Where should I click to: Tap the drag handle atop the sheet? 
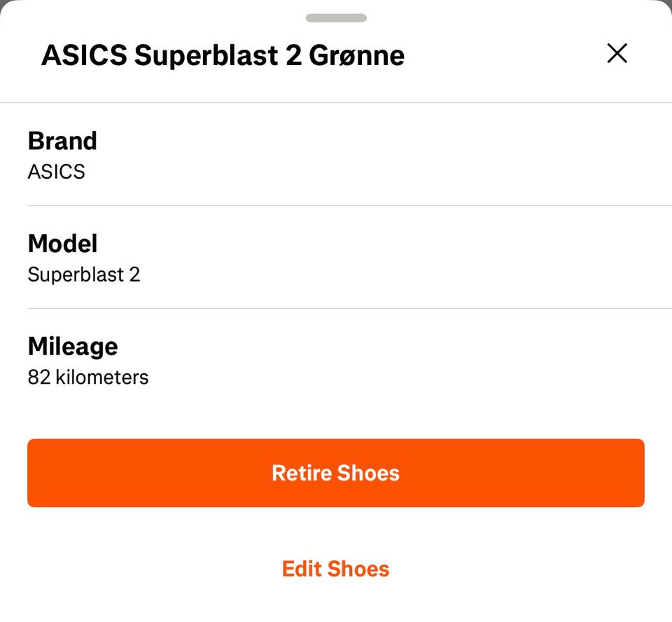coord(336,18)
